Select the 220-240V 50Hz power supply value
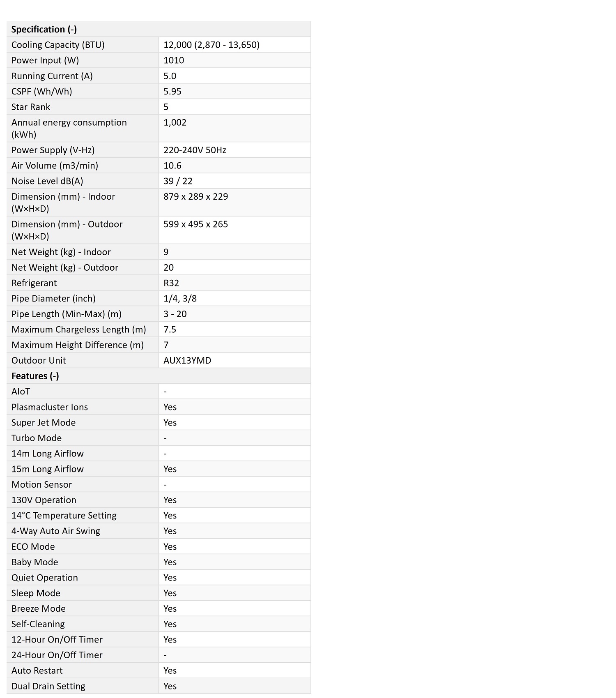This screenshot has width=616, height=698. (x=195, y=150)
